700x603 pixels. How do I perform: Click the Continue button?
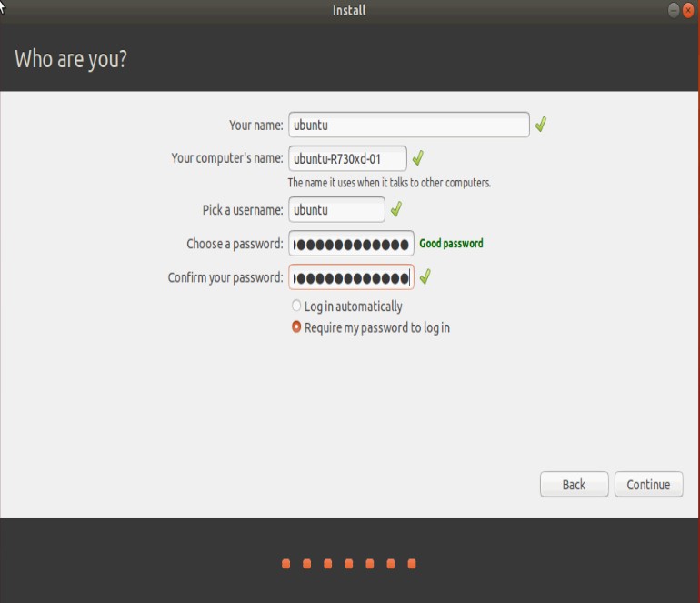pos(649,484)
